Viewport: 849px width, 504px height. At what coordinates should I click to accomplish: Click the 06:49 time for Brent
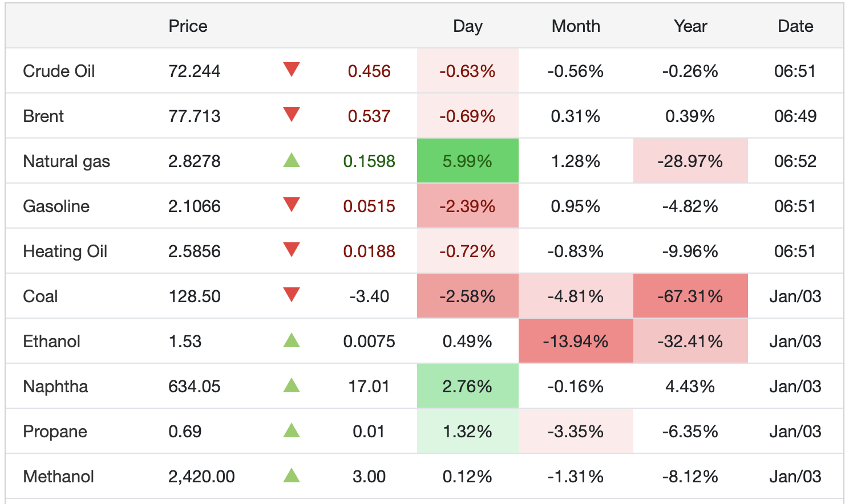tap(795, 116)
